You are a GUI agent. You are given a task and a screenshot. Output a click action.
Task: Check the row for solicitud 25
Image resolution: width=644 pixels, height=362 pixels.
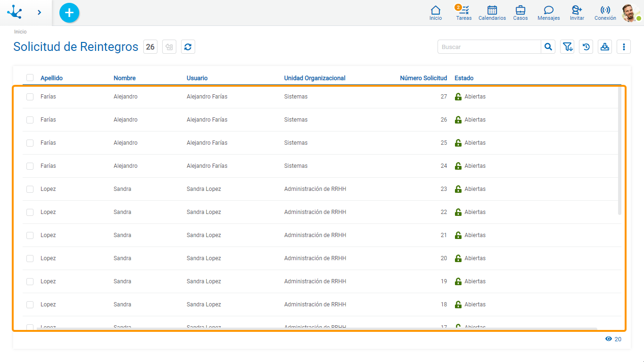pos(30,143)
